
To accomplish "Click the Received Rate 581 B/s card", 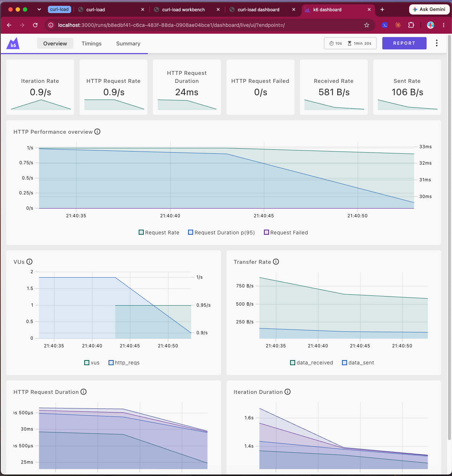I will [334, 87].
